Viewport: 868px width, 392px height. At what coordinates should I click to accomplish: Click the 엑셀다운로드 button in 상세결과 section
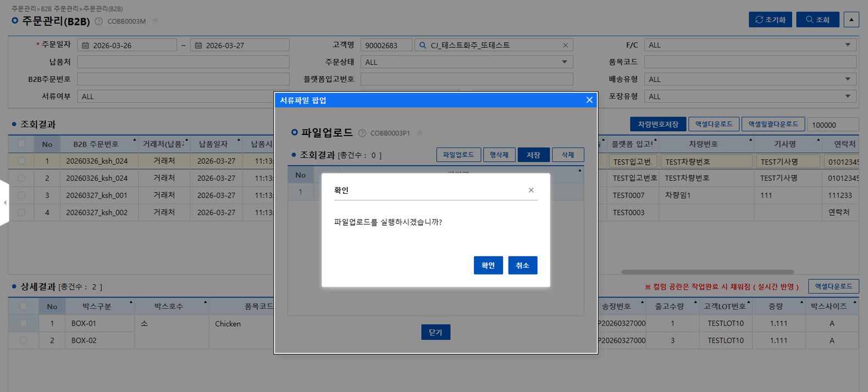(x=833, y=286)
